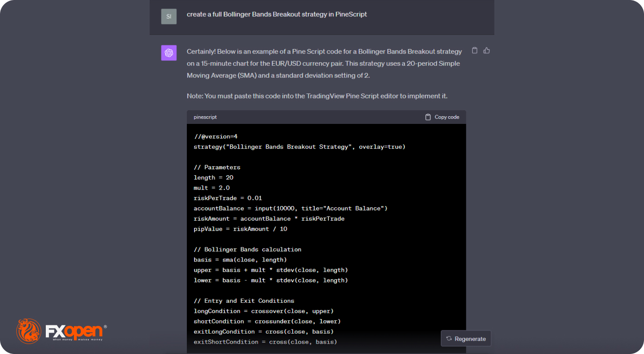Copy the ChatGPT response with the clipboard icon
The width and height of the screenshot is (644, 354).
coord(474,50)
